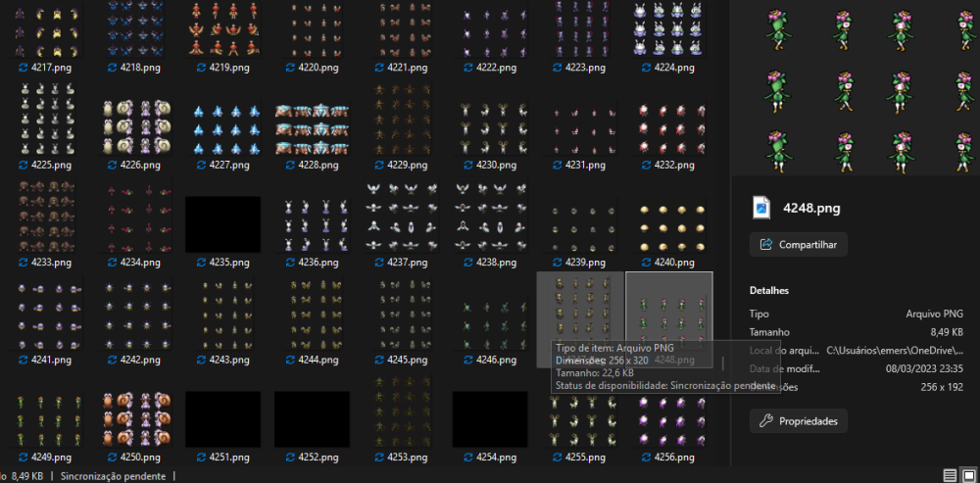Click the 4230.png file name

(x=496, y=165)
